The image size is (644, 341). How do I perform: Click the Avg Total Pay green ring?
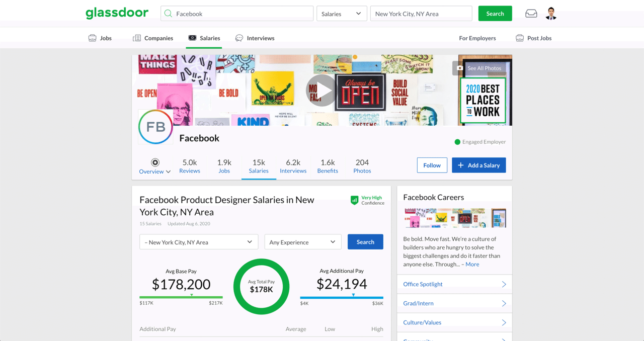pos(261,286)
